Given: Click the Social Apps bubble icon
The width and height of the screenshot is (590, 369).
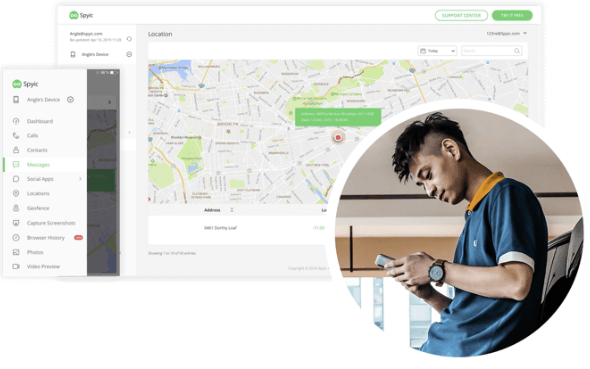Looking at the screenshot, I should [x=16, y=179].
